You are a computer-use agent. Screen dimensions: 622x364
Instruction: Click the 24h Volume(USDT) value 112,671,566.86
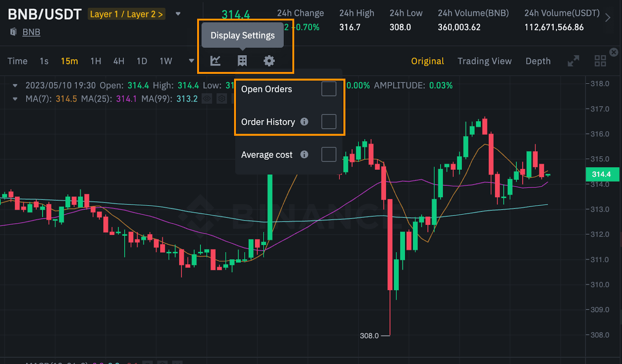click(x=554, y=27)
